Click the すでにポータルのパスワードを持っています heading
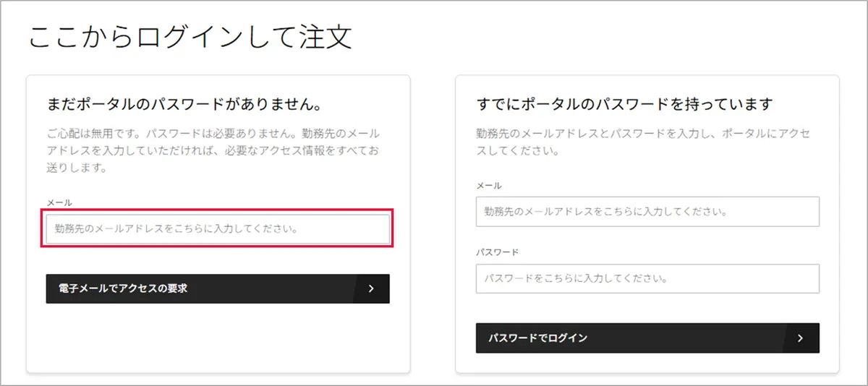The image size is (868, 386). [626, 104]
